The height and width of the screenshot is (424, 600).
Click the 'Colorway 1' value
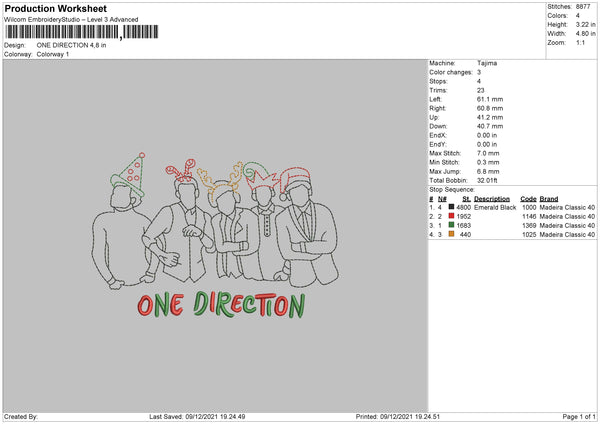tap(53, 54)
